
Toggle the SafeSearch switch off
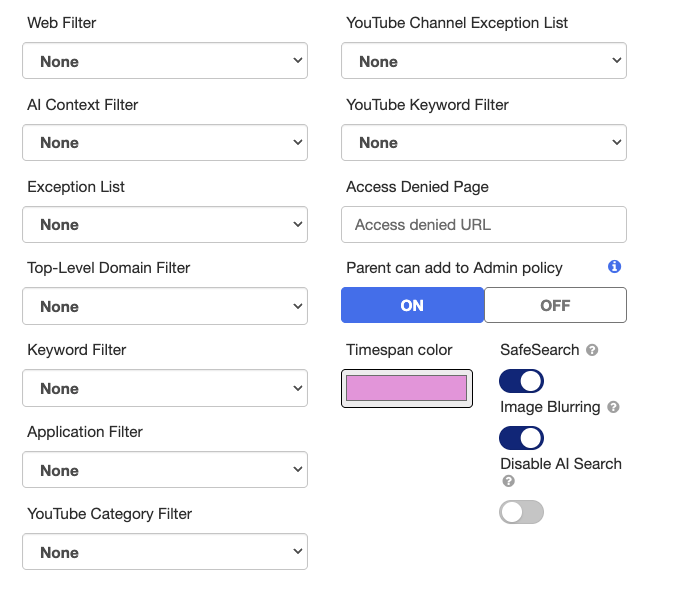tap(521, 381)
